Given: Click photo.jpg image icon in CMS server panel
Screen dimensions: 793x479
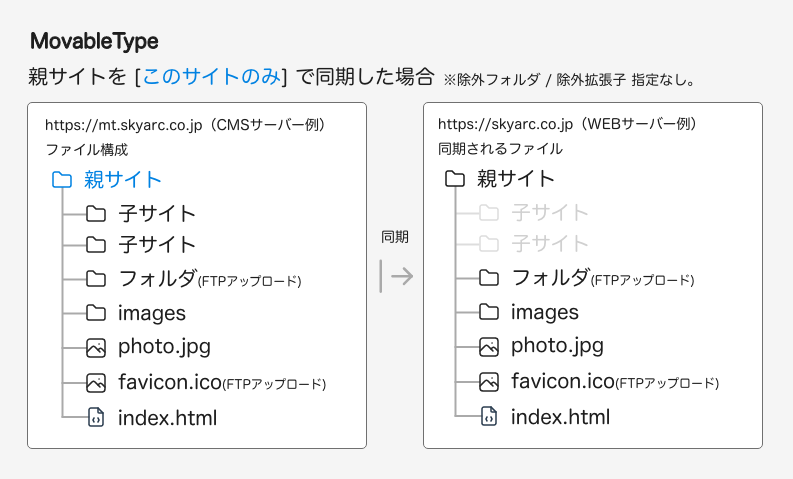Looking at the screenshot, I should [x=96, y=347].
